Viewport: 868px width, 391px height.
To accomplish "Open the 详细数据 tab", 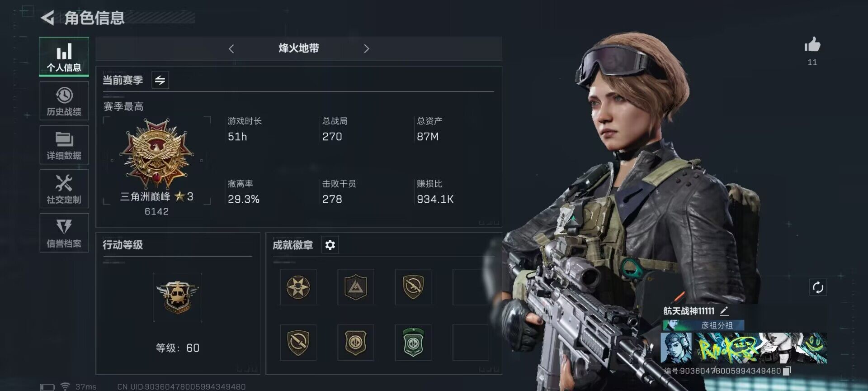I will coord(64,145).
